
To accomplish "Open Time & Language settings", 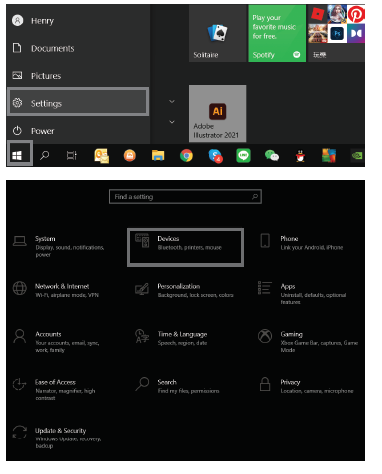I will tap(171, 338).
